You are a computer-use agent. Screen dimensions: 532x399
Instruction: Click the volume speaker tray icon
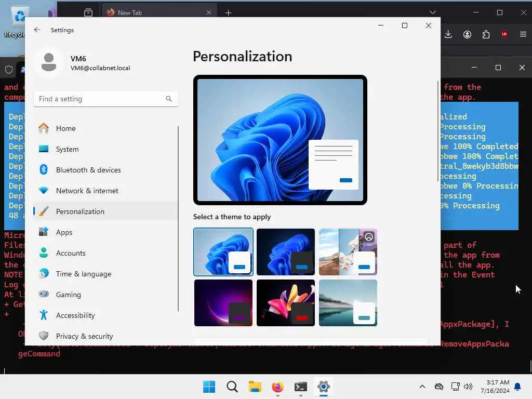(468, 387)
